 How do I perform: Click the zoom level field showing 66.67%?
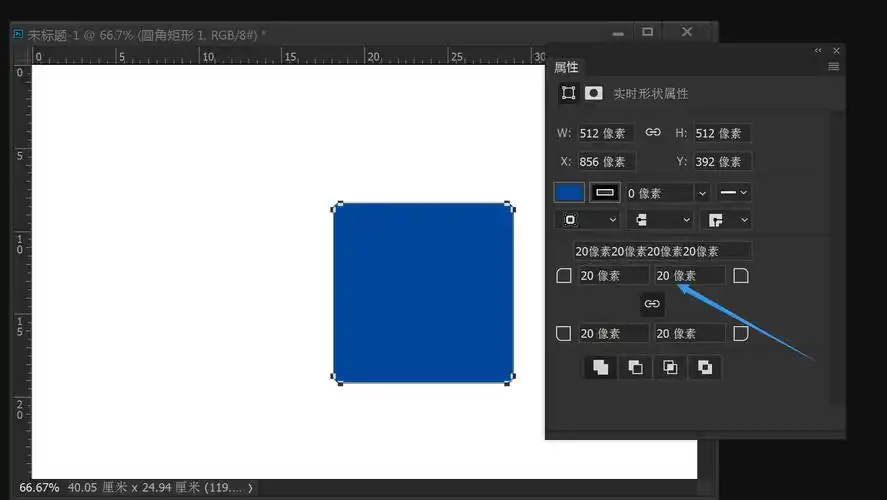(39, 487)
